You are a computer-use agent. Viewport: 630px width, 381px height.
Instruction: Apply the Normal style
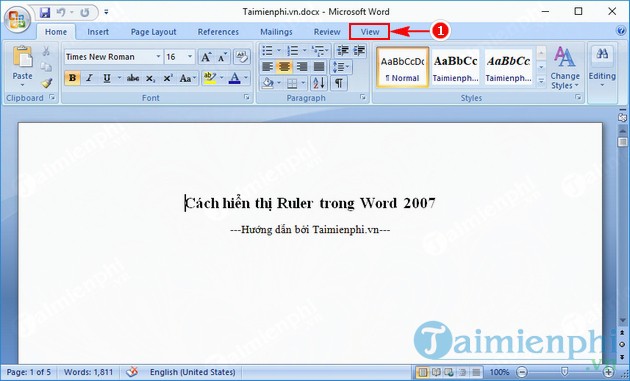(403, 67)
